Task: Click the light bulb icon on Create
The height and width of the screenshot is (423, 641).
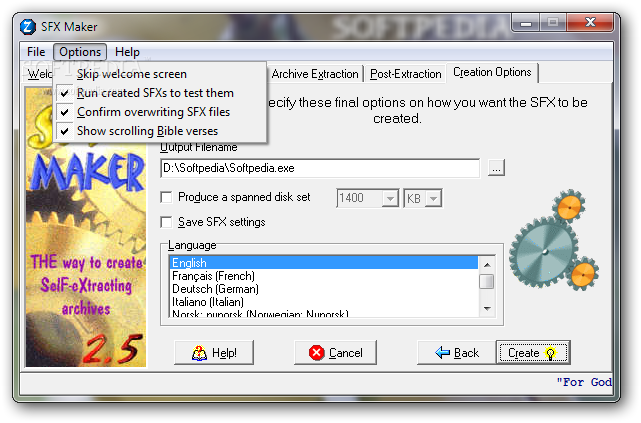Action: (x=551, y=353)
